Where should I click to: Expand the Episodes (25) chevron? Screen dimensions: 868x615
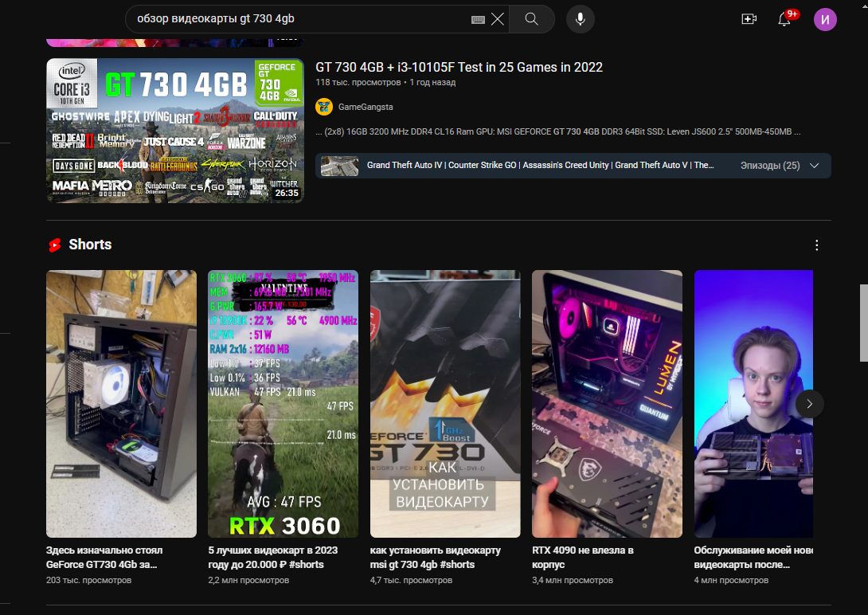coord(814,166)
